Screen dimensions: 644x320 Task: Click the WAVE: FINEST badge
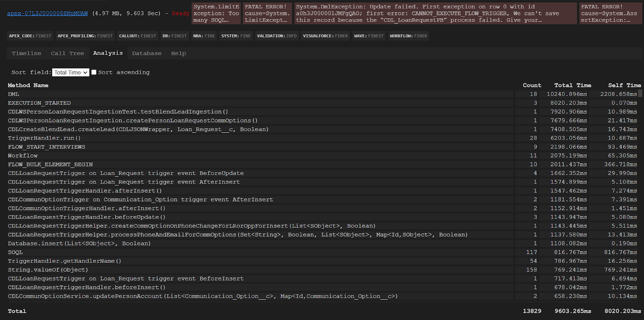pos(369,36)
